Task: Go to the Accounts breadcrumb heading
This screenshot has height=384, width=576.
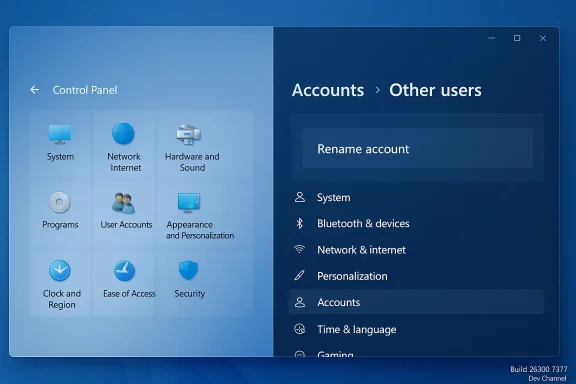Action: click(328, 90)
